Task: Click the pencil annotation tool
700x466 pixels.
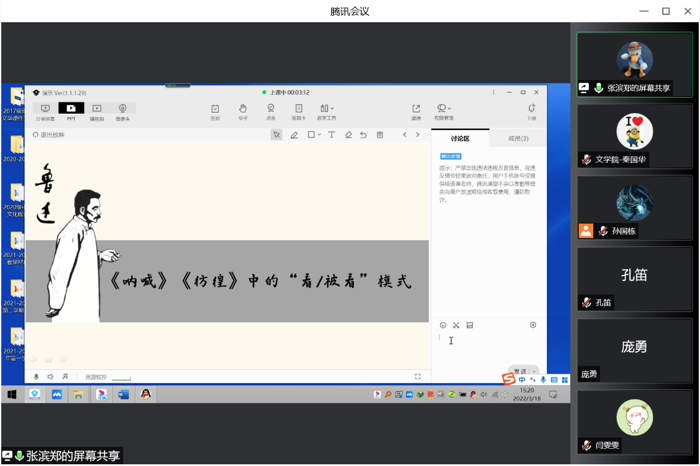Action: (294, 135)
